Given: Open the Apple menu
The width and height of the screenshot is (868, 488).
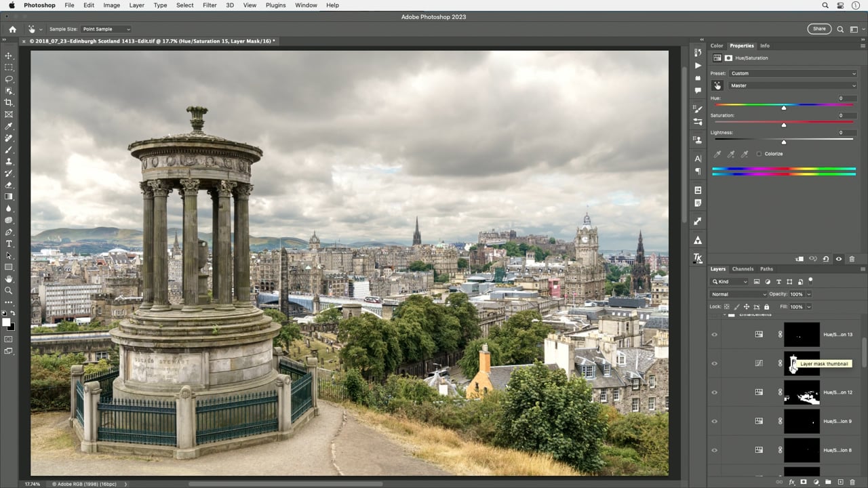Looking at the screenshot, I should (12, 5).
